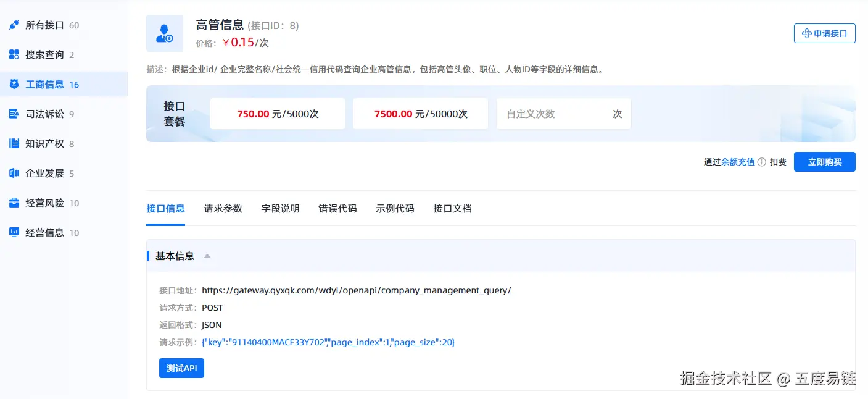Click the 高管信息 title text
This screenshot has width=868, height=399.
(x=220, y=25)
